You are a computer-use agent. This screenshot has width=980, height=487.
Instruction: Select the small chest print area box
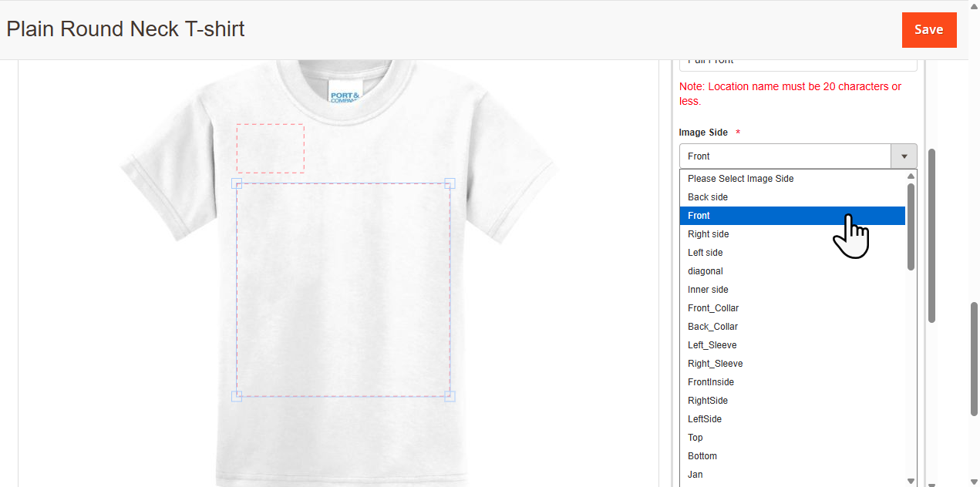coord(270,148)
